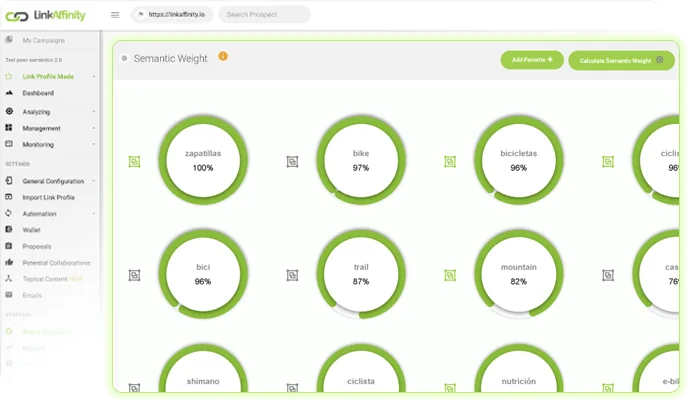
Task: Expand the Analyzing sidebar menu
Action: (x=50, y=112)
